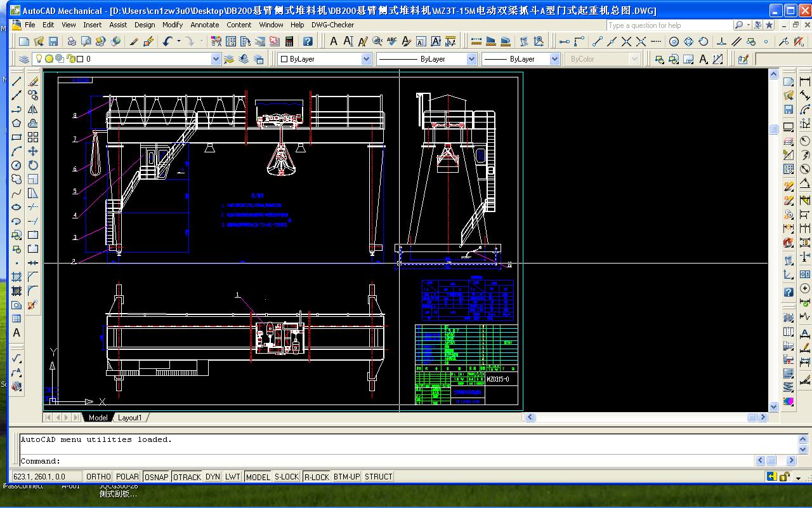Expand the ByLayer color dropdown
This screenshot has height=508, width=812.
pyautogui.click(x=366, y=59)
